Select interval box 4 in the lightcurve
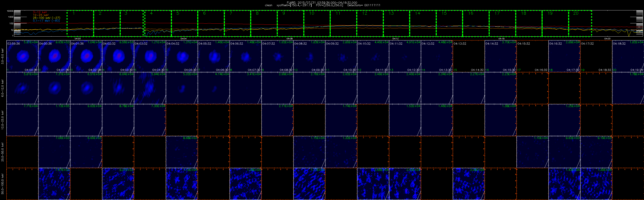This screenshot has height=200, width=644. pyautogui.click(x=158, y=23)
